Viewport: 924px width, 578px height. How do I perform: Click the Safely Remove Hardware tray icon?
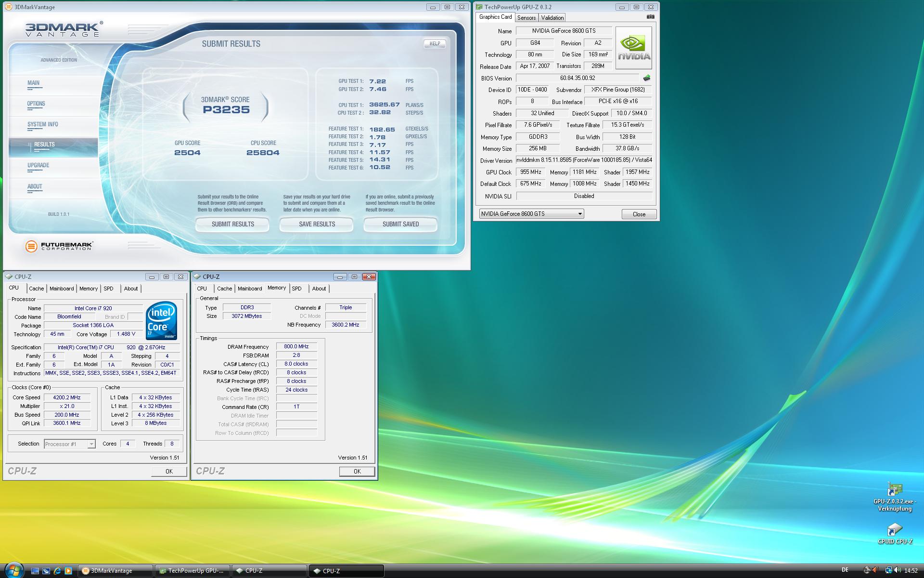tap(867, 570)
